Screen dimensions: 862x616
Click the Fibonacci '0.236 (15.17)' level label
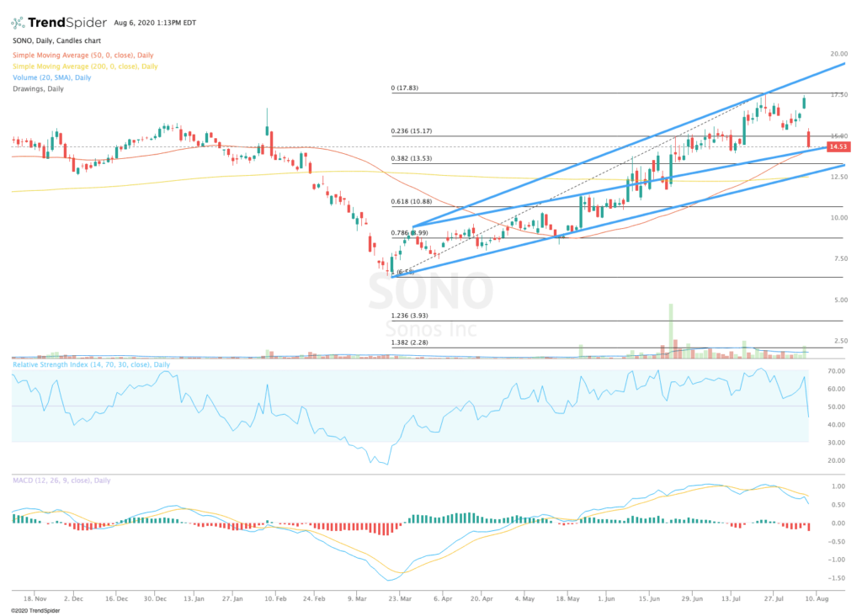pyautogui.click(x=411, y=130)
